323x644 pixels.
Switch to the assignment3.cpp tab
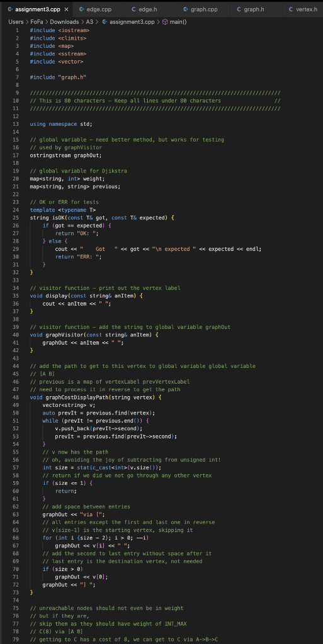pos(37,9)
